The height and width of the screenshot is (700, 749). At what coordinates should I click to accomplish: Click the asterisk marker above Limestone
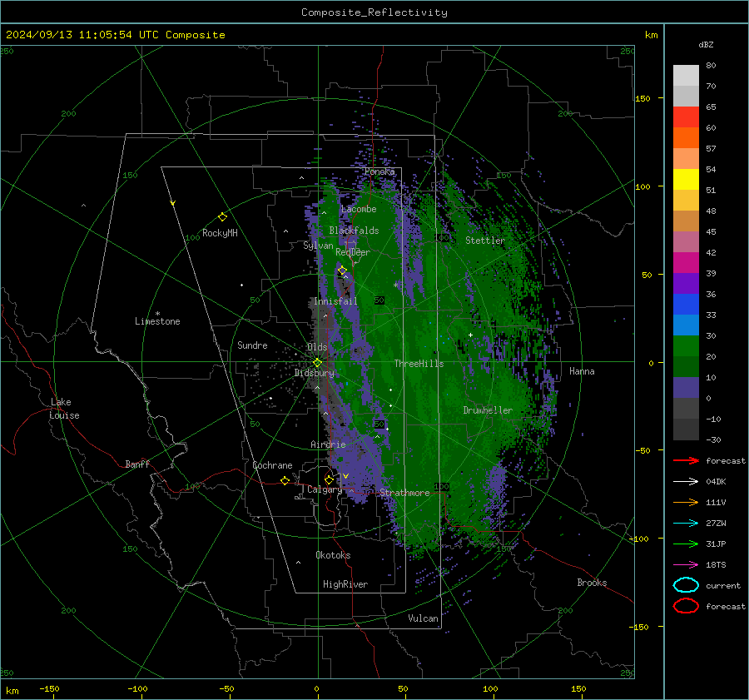pos(157,314)
